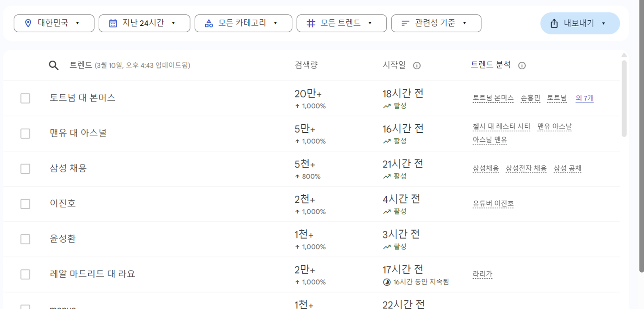Click the 첼시 대 레스터 시티 query
Image resolution: width=644 pixels, height=309 pixels.
click(501, 126)
